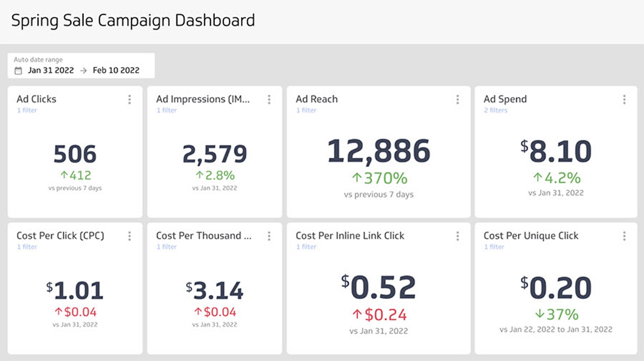644x361 pixels.
Task: Open the filter on Cost Per Unique Click
Action: (494, 247)
